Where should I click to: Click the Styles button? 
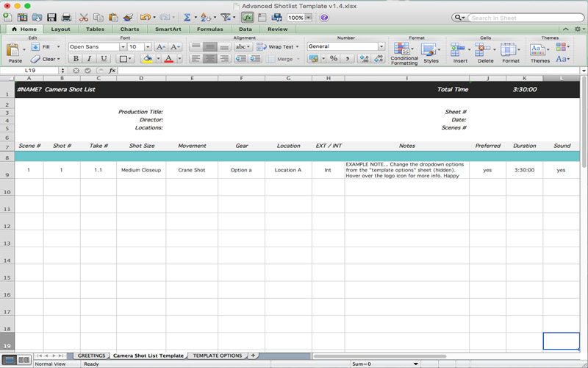point(431,53)
